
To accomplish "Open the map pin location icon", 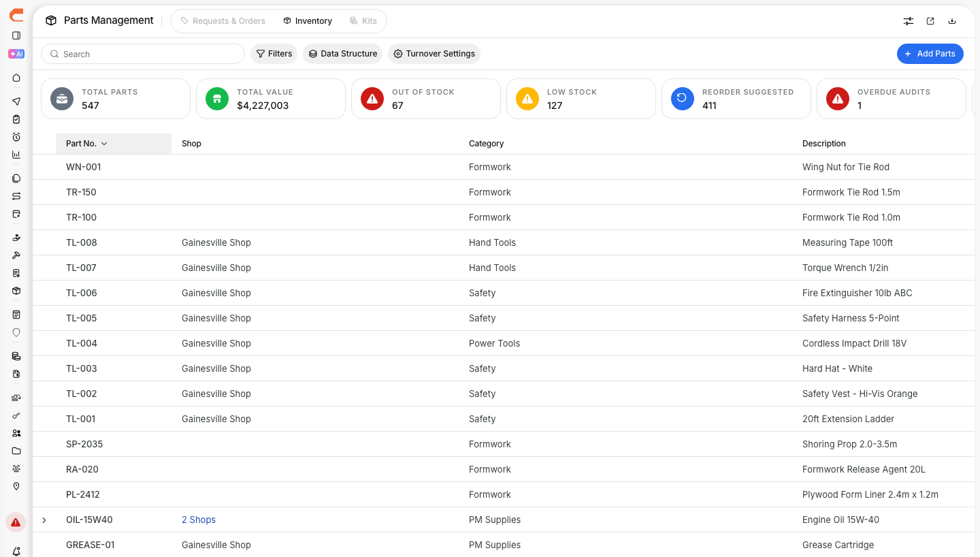I will (x=16, y=486).
